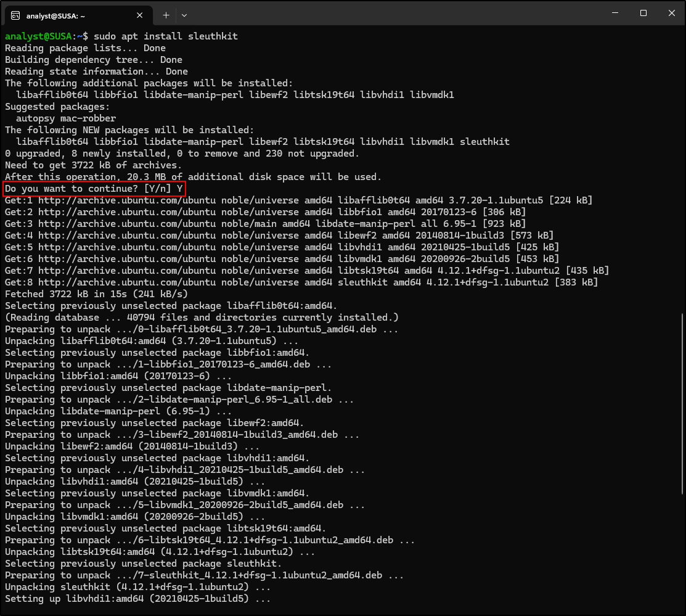Click the Get:6 libvmdk1 download line
The image size is (686, 616).
point(282,259)
